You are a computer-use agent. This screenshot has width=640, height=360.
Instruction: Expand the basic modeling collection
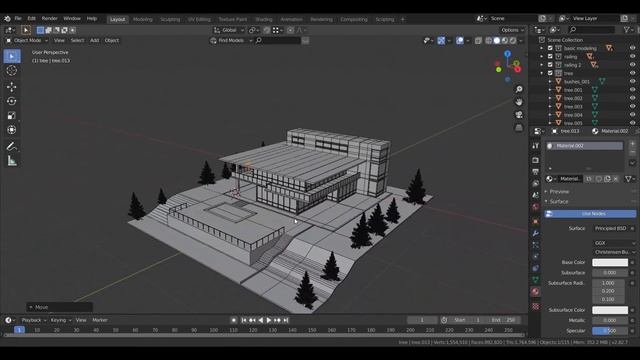point(542,48)
